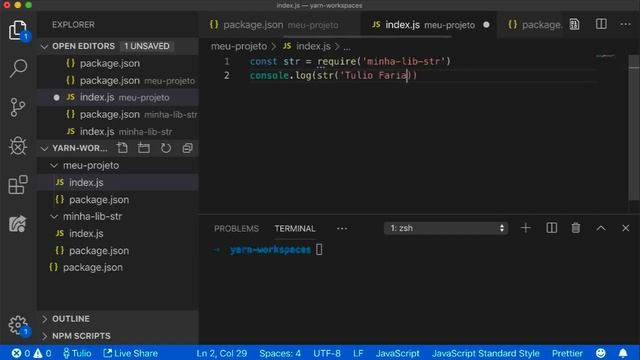This screenshot has height=360, width=640.
Task: Collapse the meu-projeto folder
Action: [x=54, y=166]
